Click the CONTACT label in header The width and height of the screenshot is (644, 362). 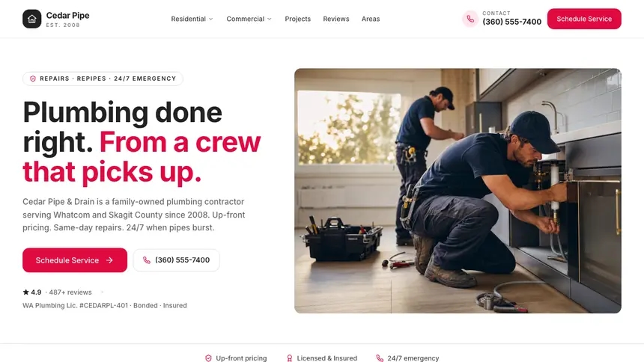tap(496, 13)
